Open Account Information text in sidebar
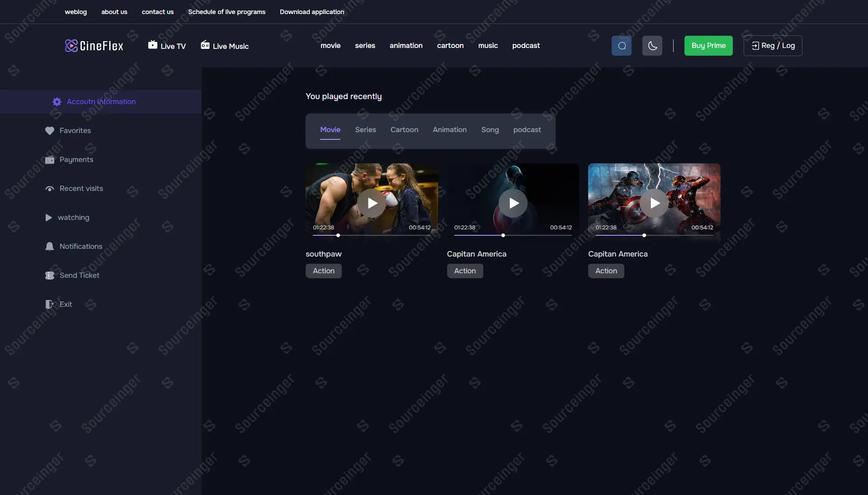The image size is (868, 495). click(x=101, y=102)
